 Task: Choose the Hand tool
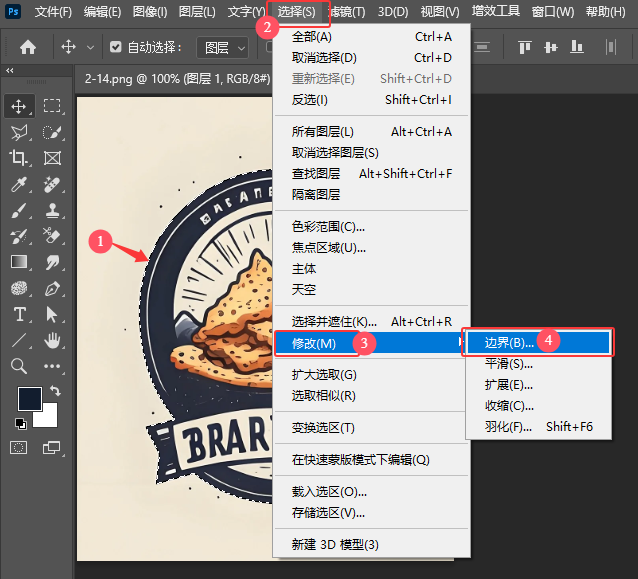(x=52, y=340)
